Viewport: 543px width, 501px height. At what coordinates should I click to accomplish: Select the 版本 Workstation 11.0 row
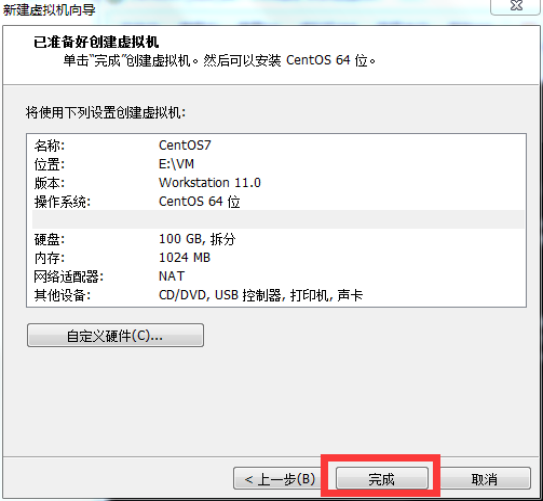coord(279,183)
